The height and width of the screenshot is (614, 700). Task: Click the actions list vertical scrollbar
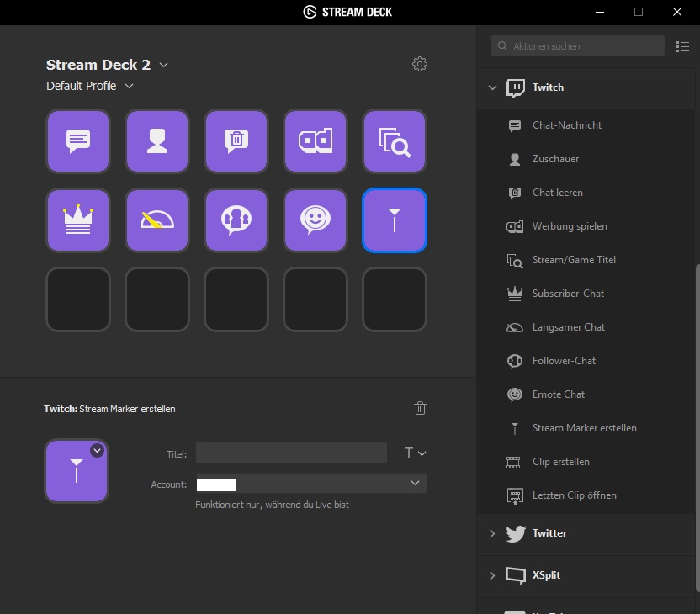pos(697,428)
